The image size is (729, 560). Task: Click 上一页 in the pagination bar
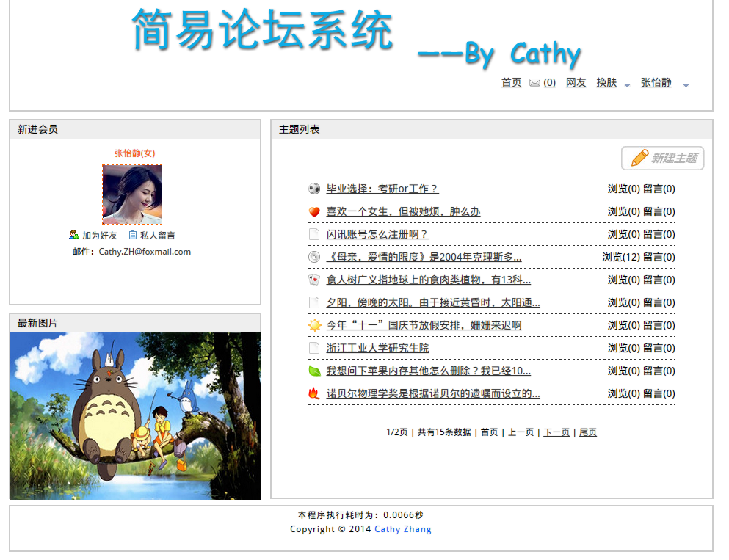point(521,432)
